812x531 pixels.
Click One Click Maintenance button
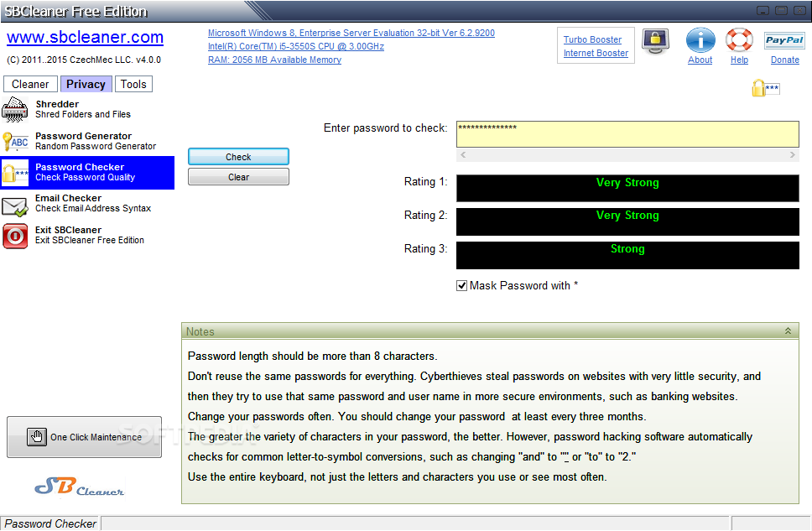coord(85,437)
